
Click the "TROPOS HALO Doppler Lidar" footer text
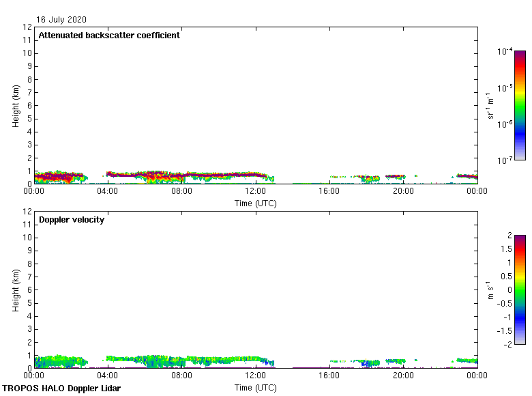coord(60,388)
